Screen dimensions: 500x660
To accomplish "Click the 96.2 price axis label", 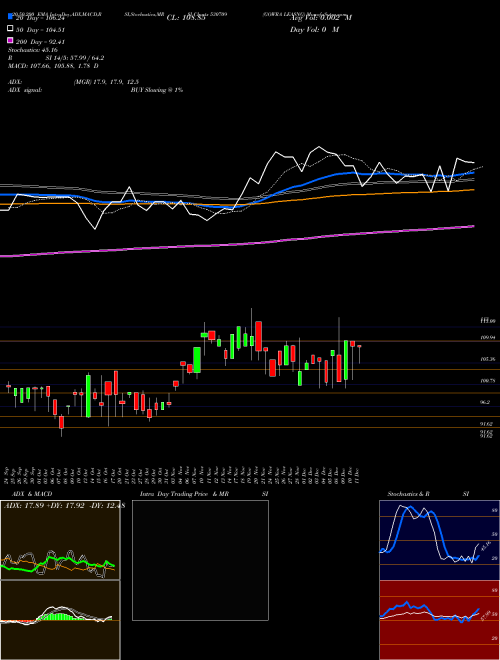I will click(x=487, y=402).
